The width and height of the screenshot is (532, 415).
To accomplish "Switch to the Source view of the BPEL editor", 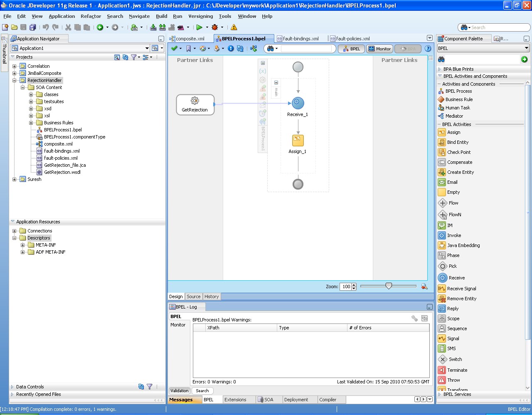I will 194,296.
